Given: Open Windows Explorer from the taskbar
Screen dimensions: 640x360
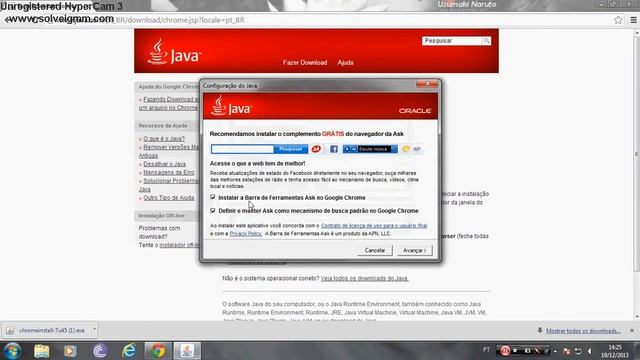Looking at the screenshot, I should pyautogui.click(x=42, y=351).
